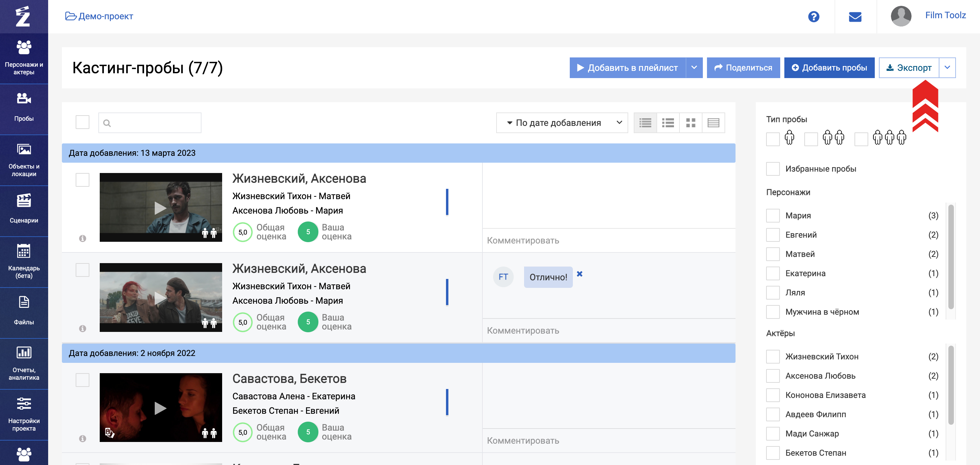Click your rating 5 on first audition
980x465 pixels.
[308, 232]
